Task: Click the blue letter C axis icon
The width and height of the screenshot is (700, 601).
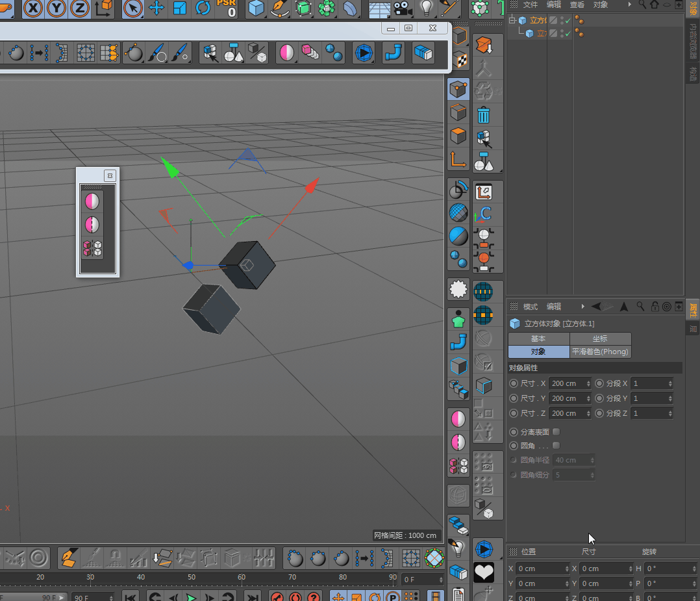Action: click(484, 214)
